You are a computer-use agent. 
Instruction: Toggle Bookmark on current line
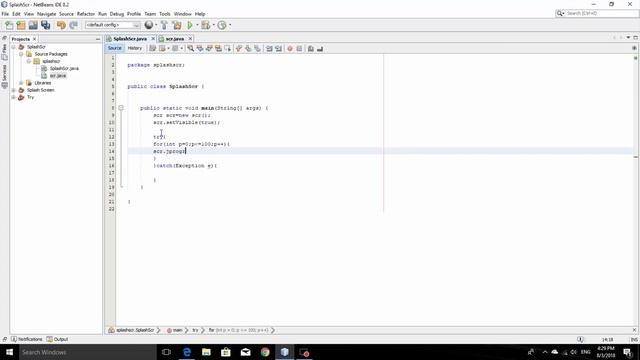[x=258, y=49]
